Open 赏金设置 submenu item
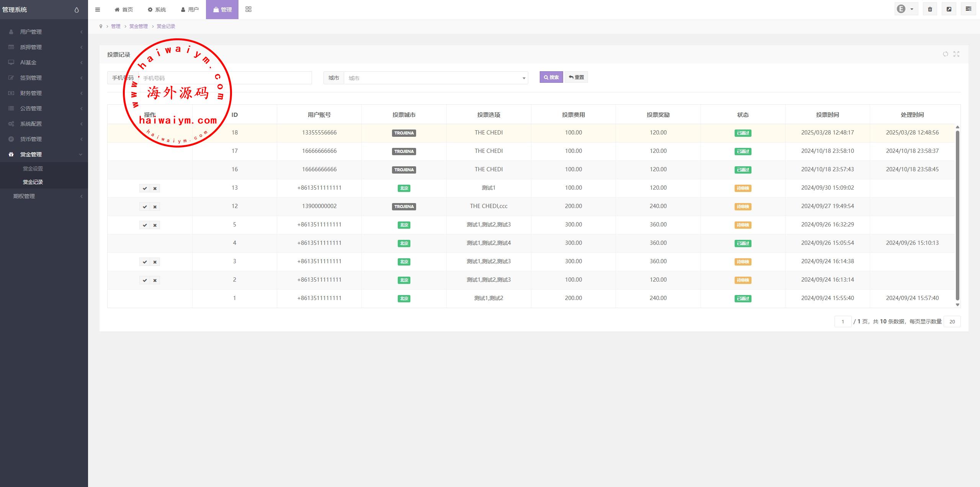 (x=33, y=169)
